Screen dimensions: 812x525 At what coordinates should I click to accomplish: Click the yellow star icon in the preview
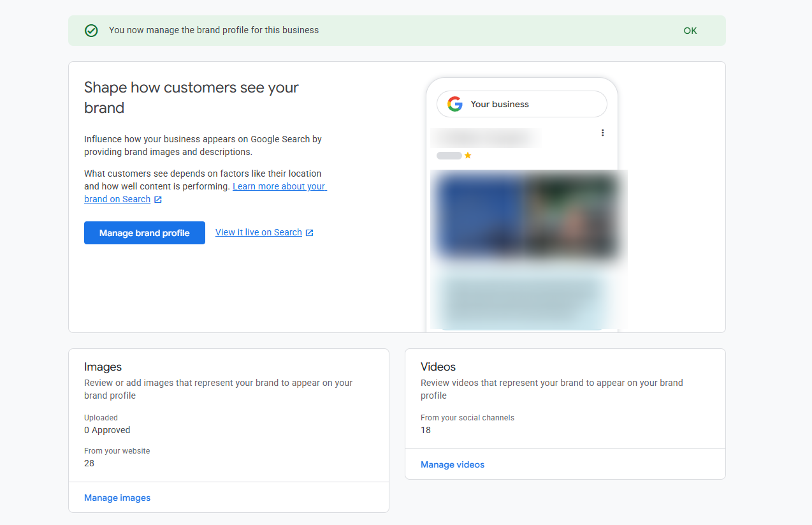[467, 155]
